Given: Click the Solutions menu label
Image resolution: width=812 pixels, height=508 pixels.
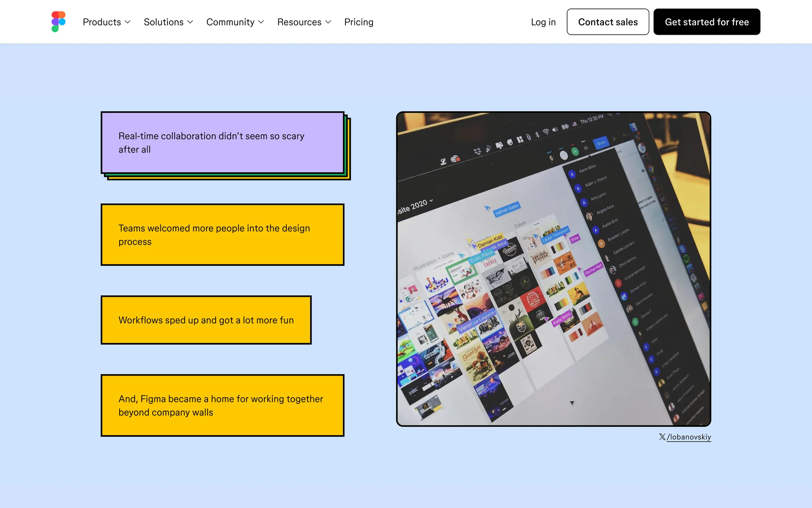Looking at the screenshot, I should point(163,22).
